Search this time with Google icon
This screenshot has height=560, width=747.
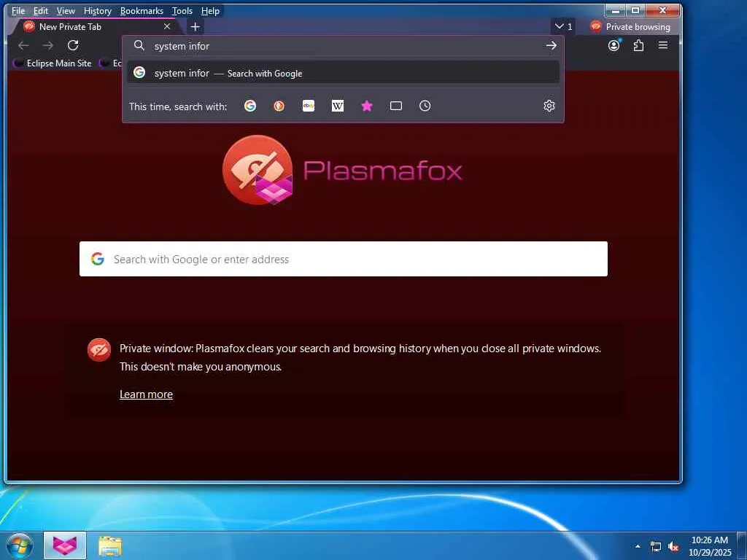tap(250, 106)
